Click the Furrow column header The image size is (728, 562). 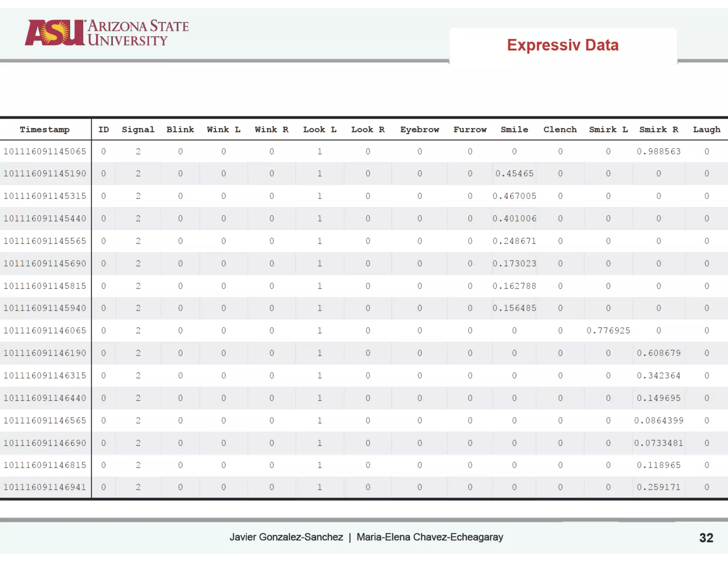[x=470, y=130]
